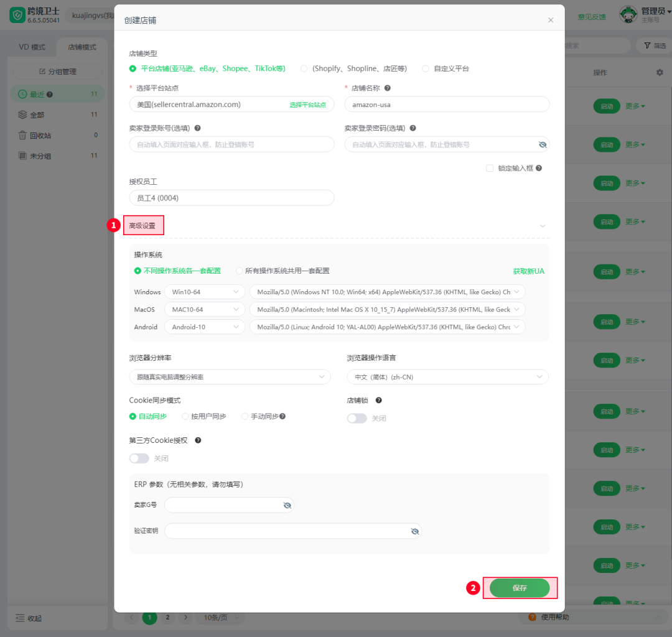Expand the 浏览器操作语言 dropdown

tap(447, 377)
